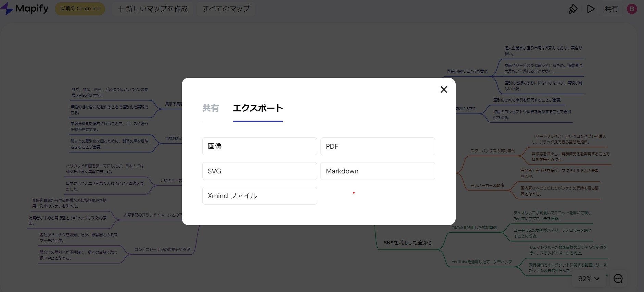Export the map as SVG
This screenshot has width=644, height=292.
(x=260, y=171)
